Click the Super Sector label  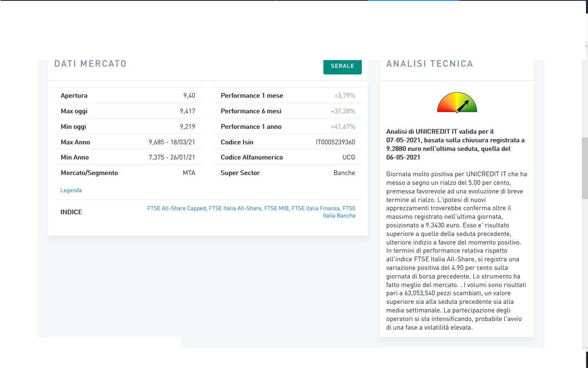pyautogui.click(x=240, y=173)
